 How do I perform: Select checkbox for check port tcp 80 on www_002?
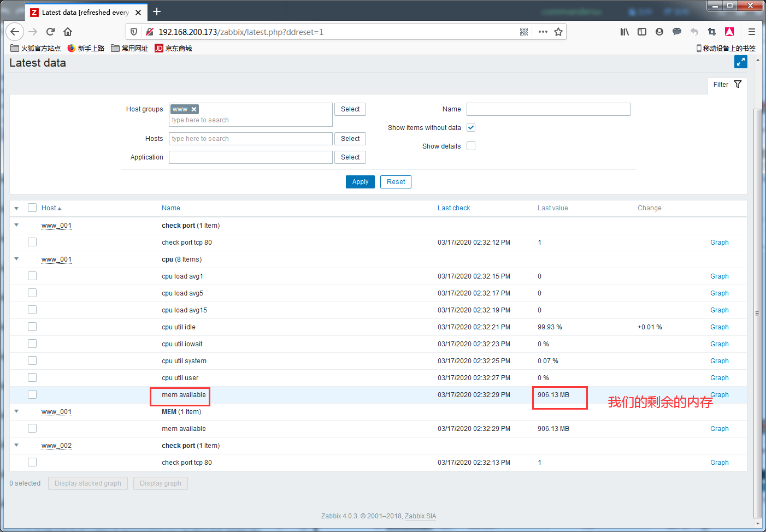tap(32, 462)
